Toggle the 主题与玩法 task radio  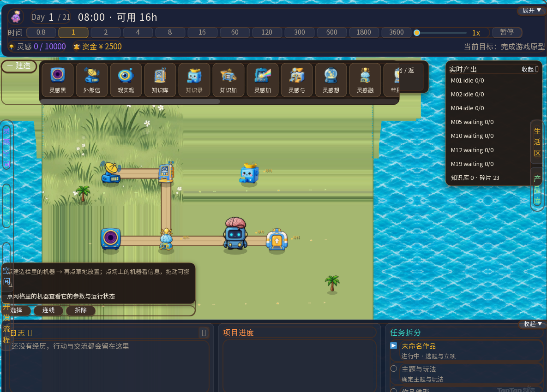pyautogui.click(x=394, y=368)
